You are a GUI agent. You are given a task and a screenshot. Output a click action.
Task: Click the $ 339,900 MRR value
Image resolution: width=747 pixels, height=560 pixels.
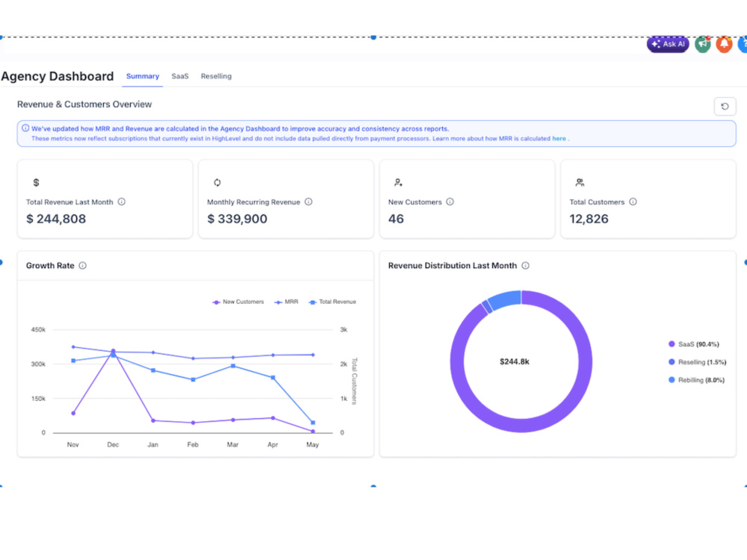(238, 219)
